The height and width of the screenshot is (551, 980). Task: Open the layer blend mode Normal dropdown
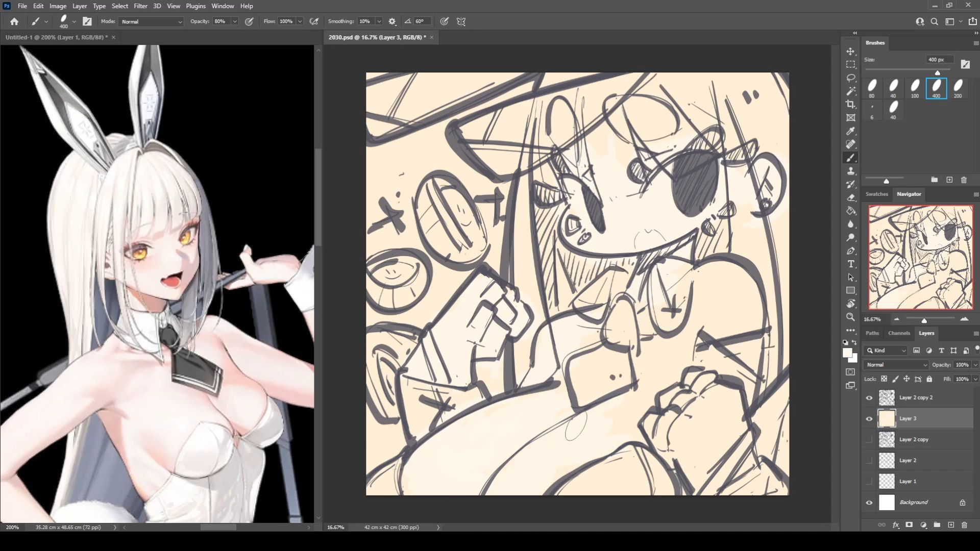896,365
